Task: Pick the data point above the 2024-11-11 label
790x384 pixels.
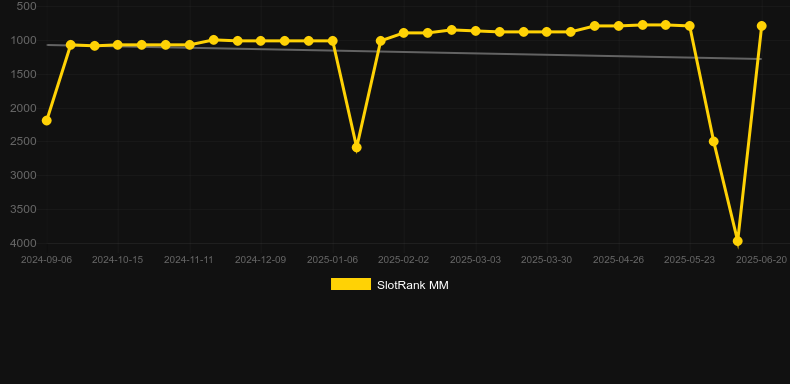Action: tap(189, 45)
